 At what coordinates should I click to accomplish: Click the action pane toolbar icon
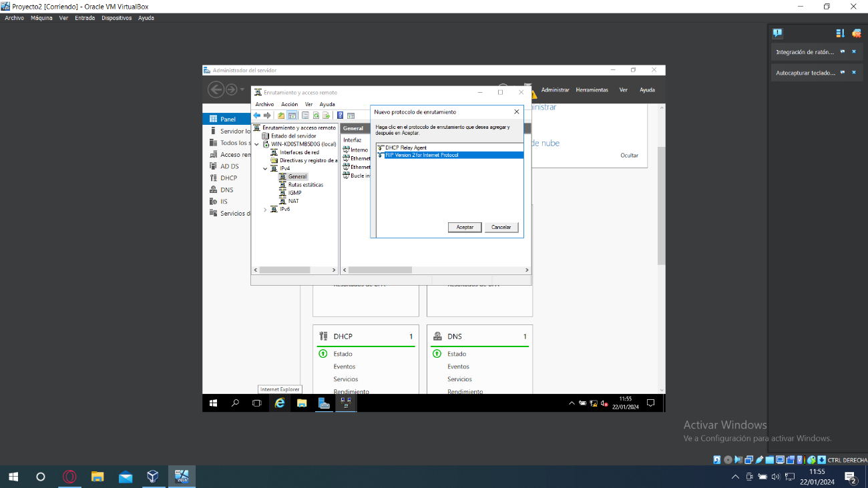[x=351, y=115]
